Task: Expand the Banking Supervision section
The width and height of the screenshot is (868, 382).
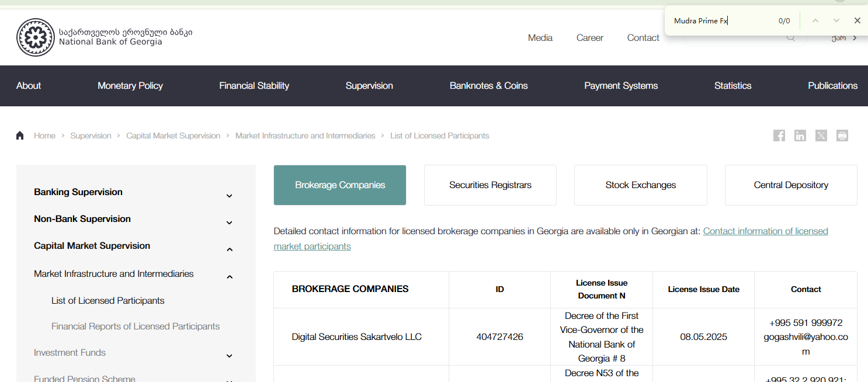Action: (x=230, y=196)
